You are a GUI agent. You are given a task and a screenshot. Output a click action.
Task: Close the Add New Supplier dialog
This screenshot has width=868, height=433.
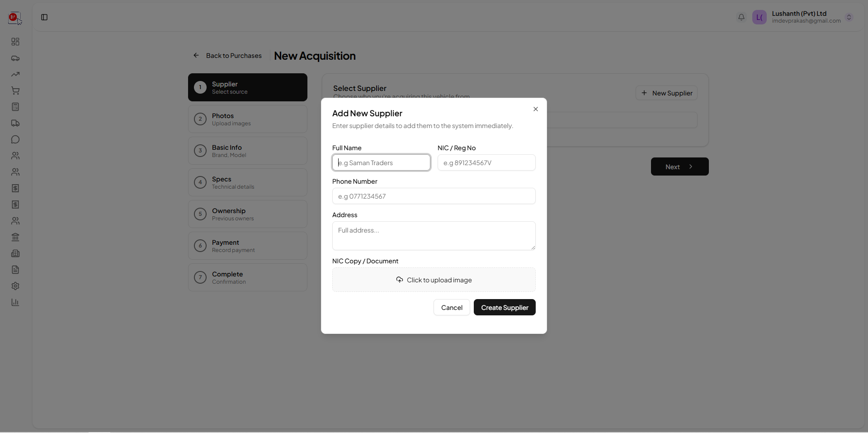point(536,109)
